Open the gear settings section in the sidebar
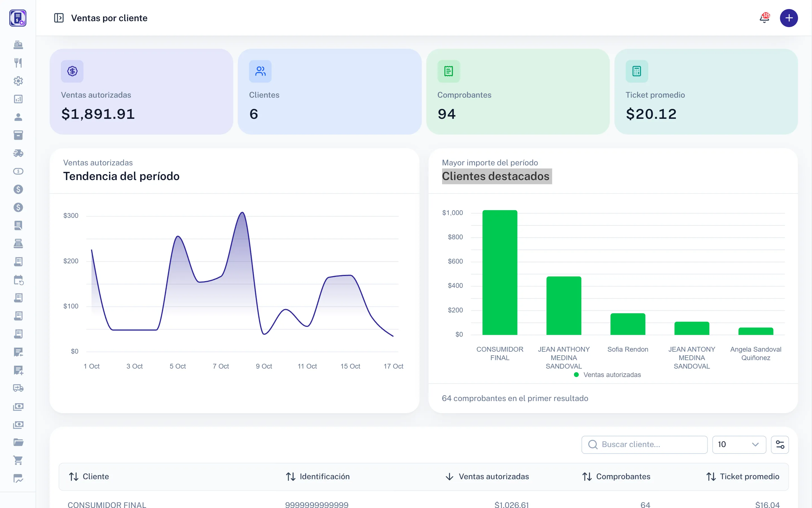The width and height of the screenshot is (812, 508). coord(18,81)
